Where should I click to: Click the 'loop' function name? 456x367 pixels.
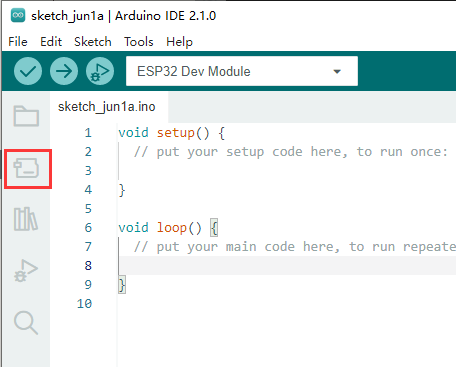tap(172, 228)
